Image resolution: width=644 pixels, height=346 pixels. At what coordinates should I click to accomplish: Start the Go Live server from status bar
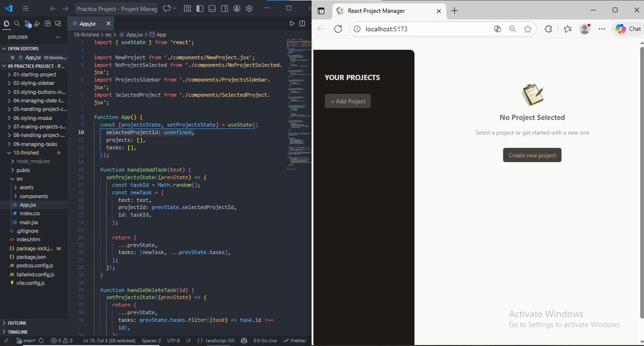point(266,340)
